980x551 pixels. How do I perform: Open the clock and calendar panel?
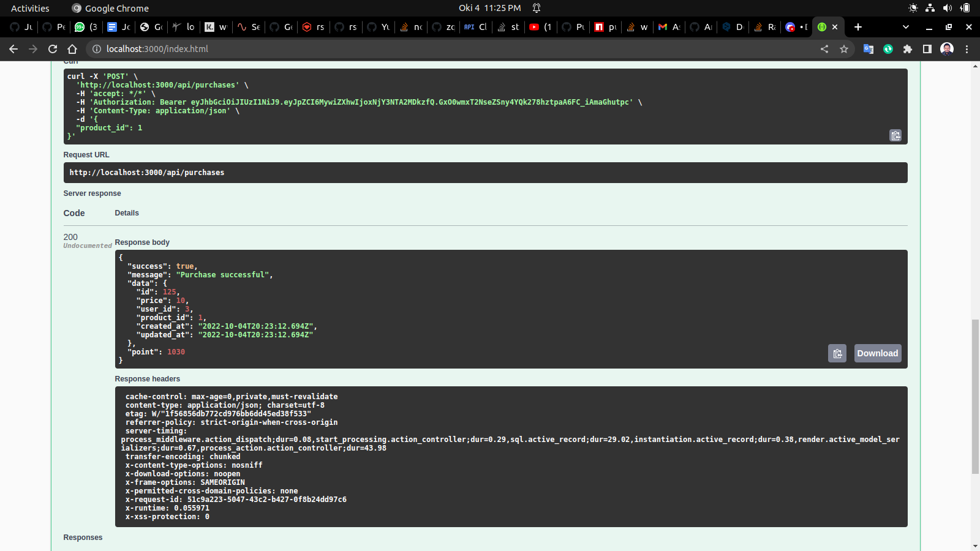pos(489,8)
